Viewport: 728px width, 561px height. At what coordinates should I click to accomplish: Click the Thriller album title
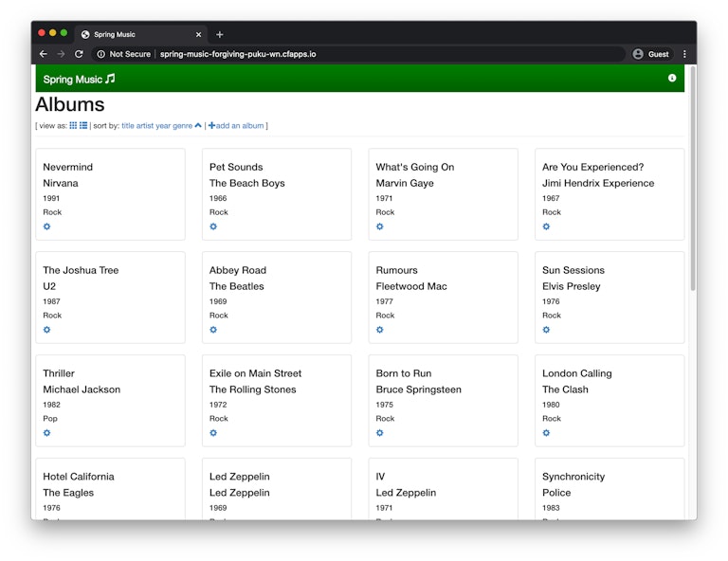pyautogui.click(x=59, y=373)
